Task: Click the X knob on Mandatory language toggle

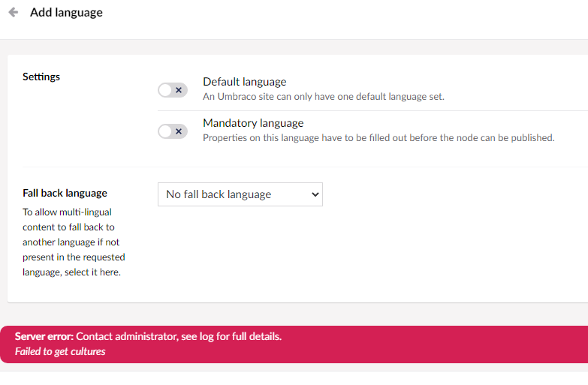Action: point(179,131)
